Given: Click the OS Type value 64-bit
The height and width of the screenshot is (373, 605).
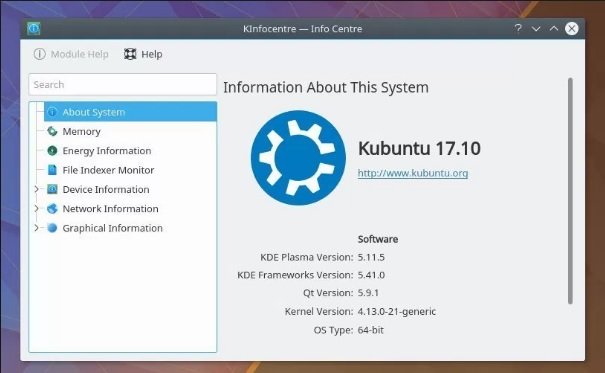Looking at the screenshot, I should pyautogui.click(x=371, y=330).
